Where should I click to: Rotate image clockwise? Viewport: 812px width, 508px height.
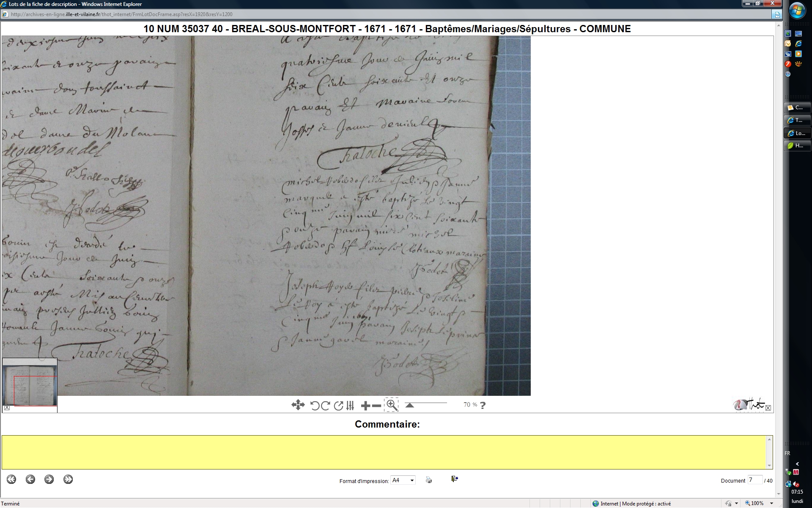(x=326, y=406)
